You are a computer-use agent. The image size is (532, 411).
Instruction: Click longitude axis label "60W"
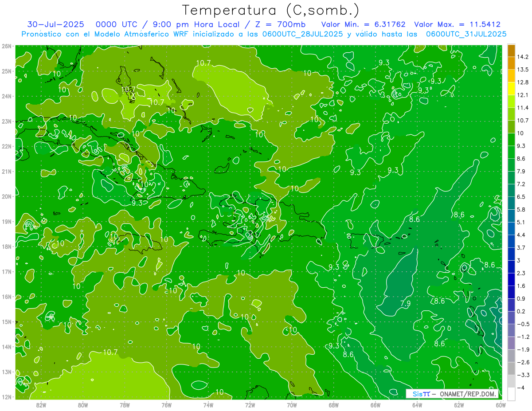coord(501,405)
